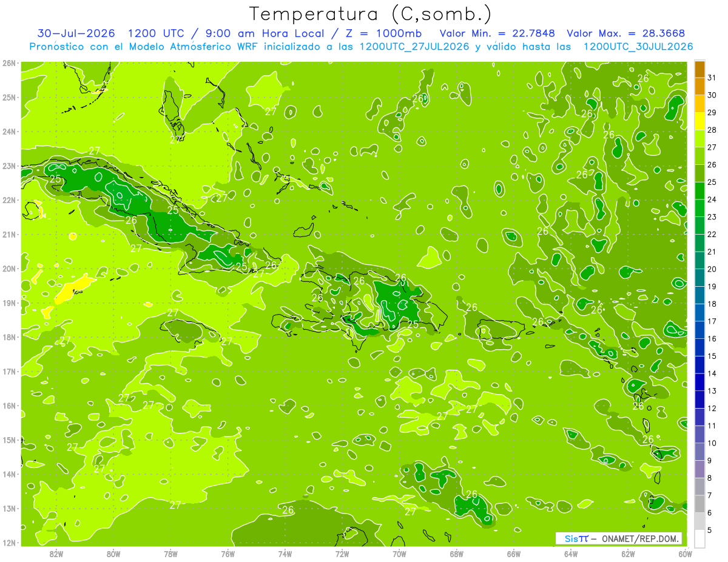
Task: Click the "24N" latitude axis label
Action: point(9,132)
